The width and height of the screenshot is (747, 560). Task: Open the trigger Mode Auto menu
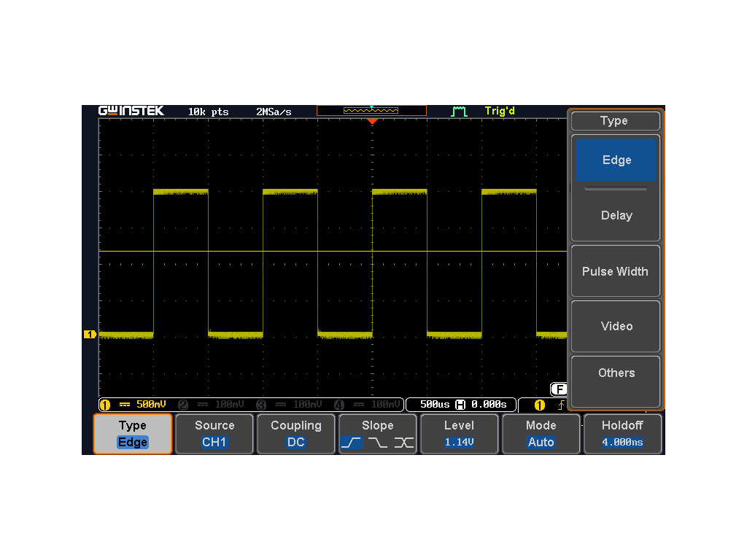point(541,434)
